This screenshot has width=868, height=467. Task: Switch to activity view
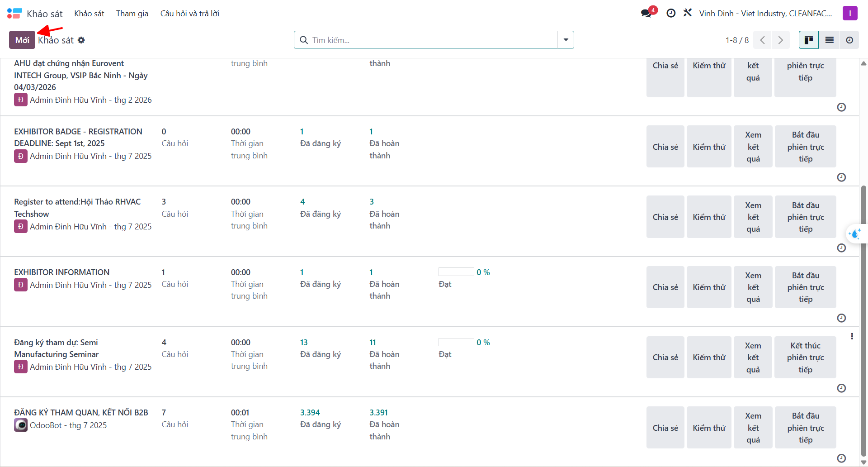(x=849, y=40)
